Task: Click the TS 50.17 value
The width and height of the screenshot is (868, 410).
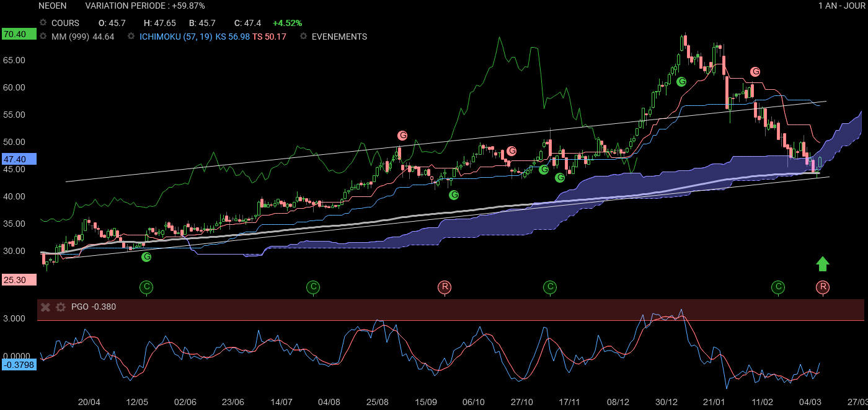Action: point(270,37)
